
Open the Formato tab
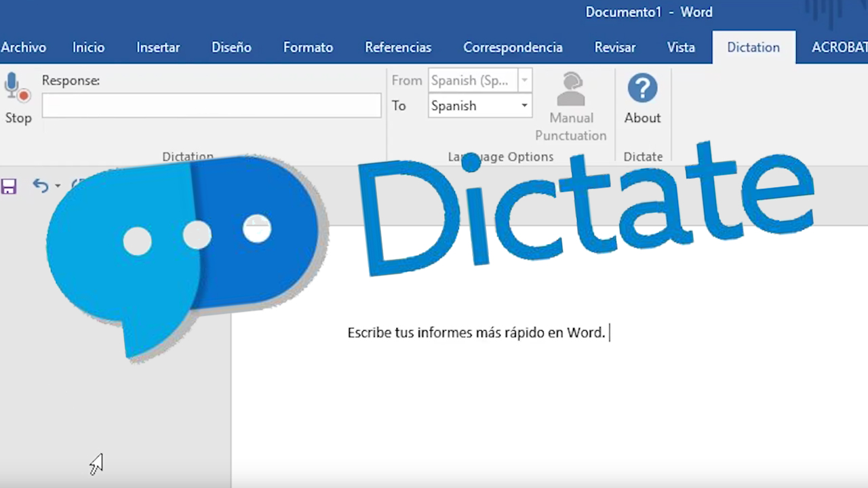pos(308,47)
